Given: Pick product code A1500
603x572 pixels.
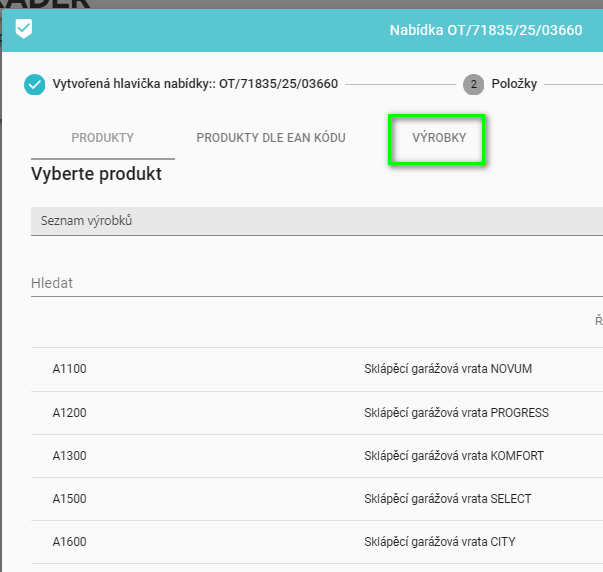Looking at the screenshot, I should [70, 499].
